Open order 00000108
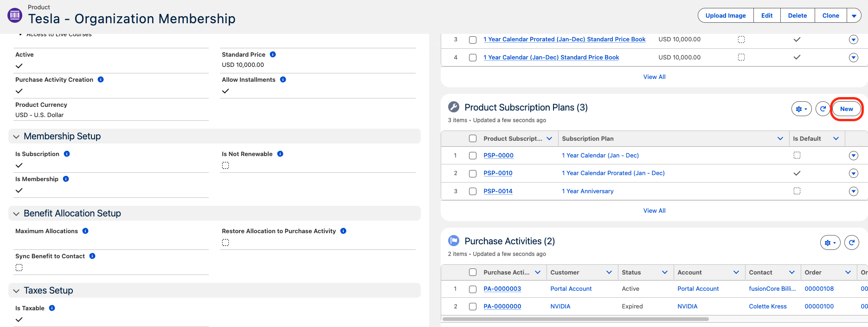Viewport: 868px width, 327px height. (819, 289)
